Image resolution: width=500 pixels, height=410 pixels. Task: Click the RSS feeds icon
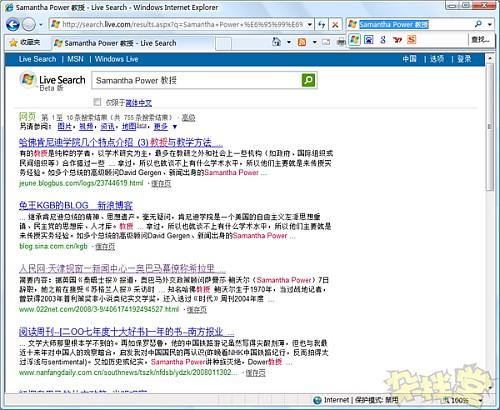302,42
